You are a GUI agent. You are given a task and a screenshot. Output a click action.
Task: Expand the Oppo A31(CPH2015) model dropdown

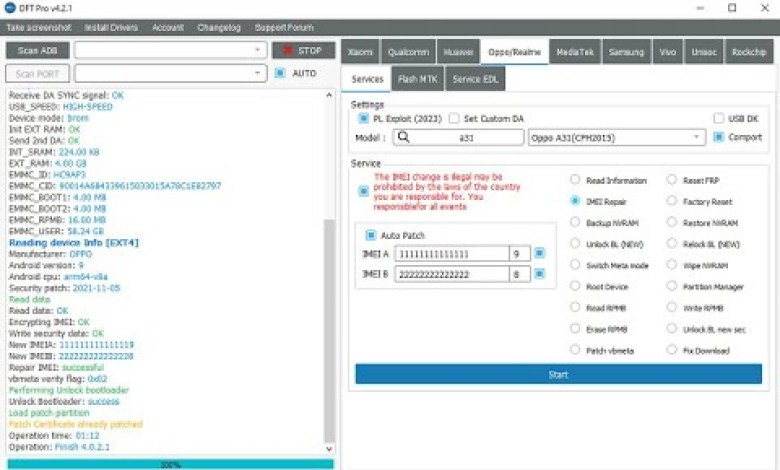[x=617, y=137]
